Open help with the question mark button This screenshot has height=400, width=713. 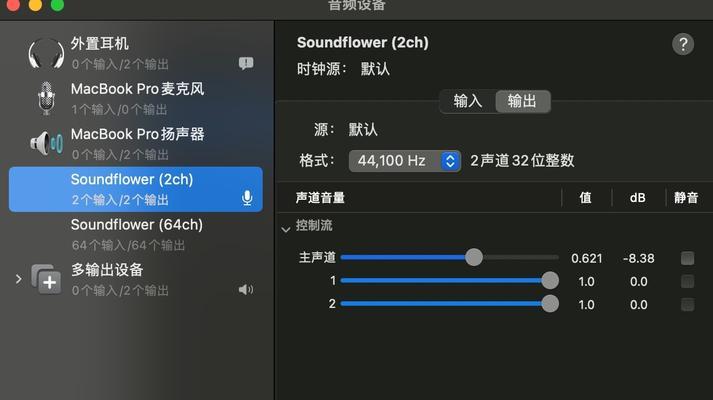click(683, 44)
